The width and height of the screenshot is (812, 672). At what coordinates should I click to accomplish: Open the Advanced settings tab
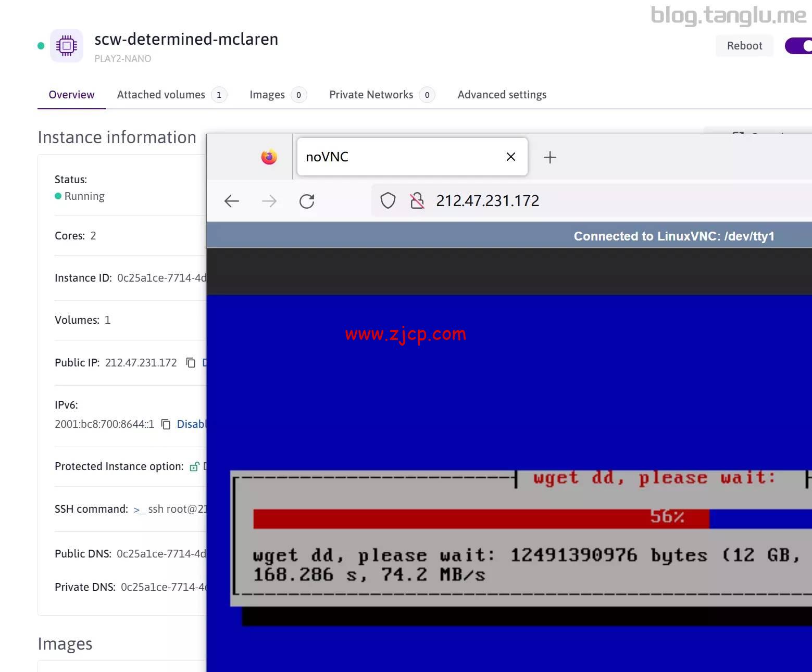[x=502, y=94]
